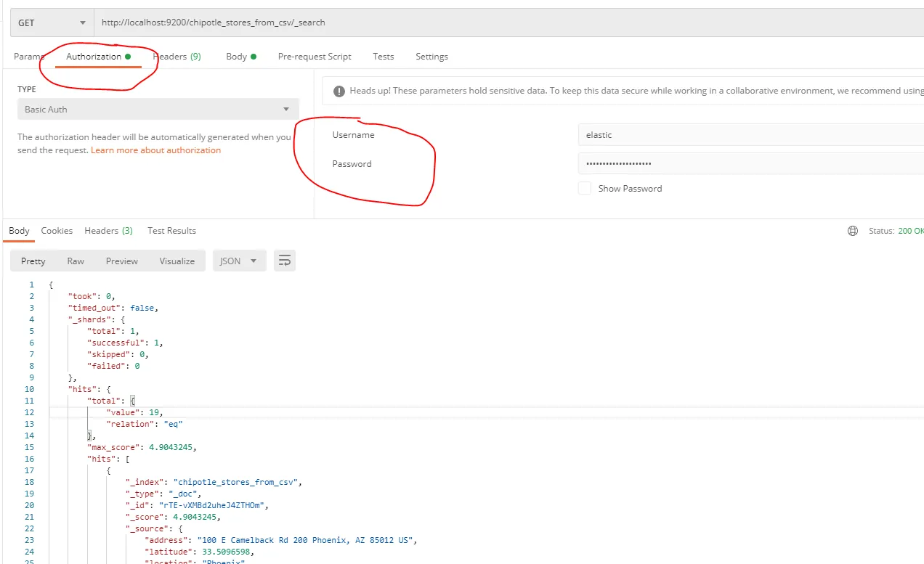Open the Tests tab
924x564 pixels.
[x=384, y=57]
